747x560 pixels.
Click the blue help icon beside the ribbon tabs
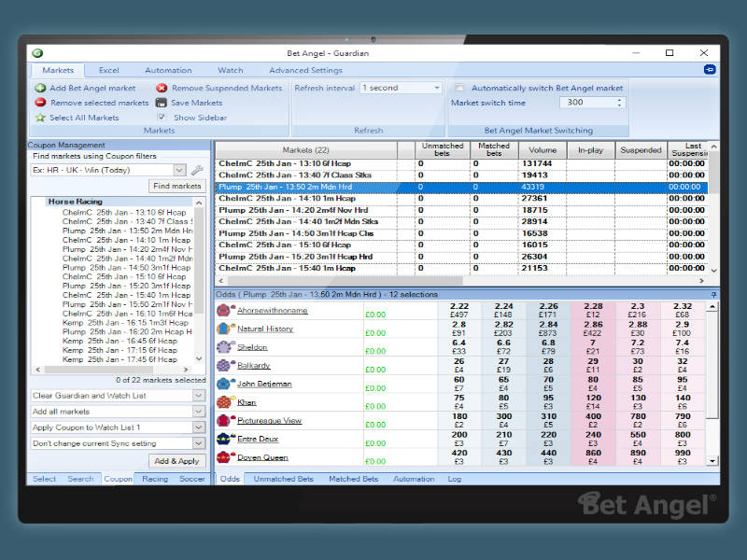coord(710,69)
